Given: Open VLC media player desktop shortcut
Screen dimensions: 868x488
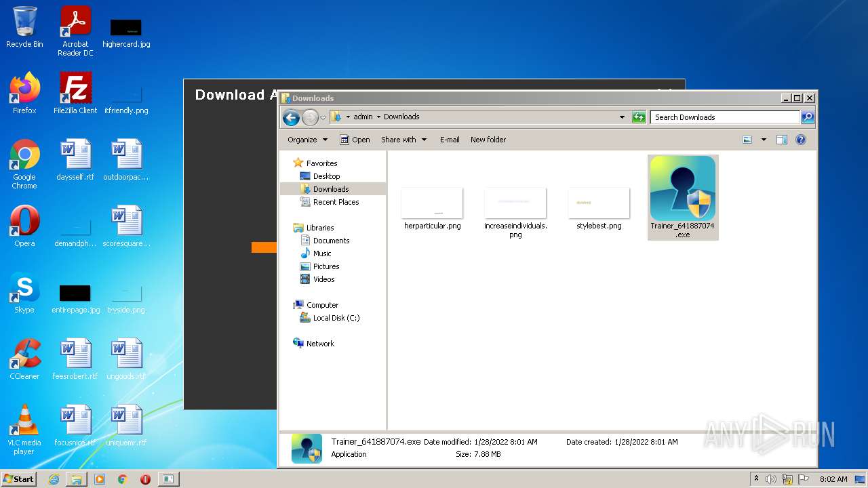Looking at the screenshot, I should (24, 430).
